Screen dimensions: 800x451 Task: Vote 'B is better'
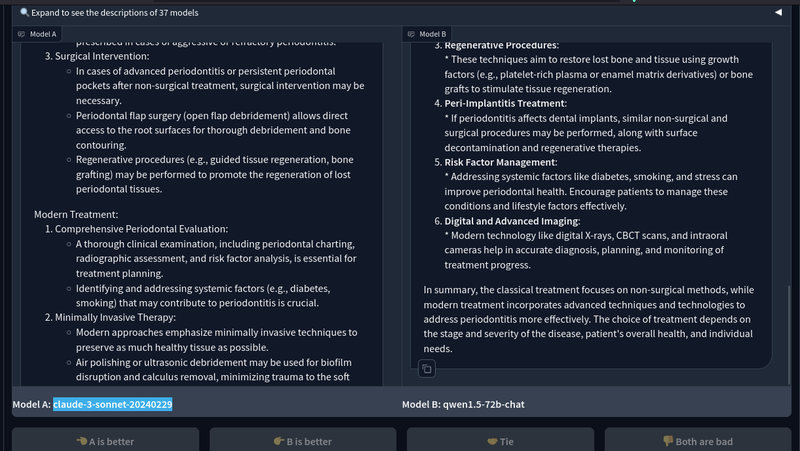click(302, 441)
